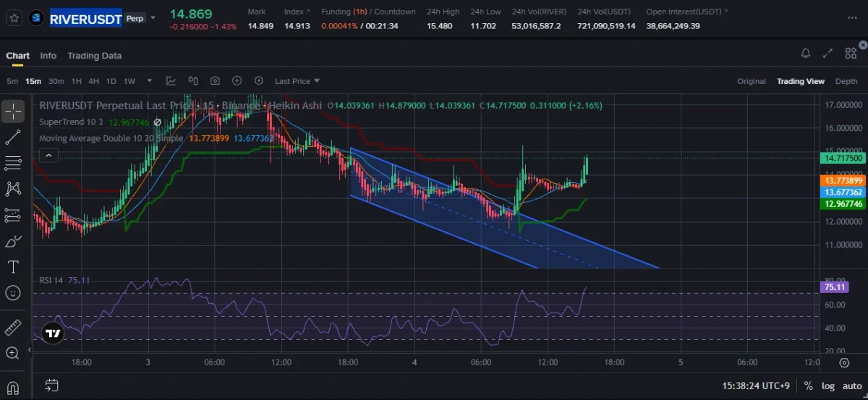Select the brush drawing tool
The height and width of the screenshot is (400, 868).
click(13, 241)
